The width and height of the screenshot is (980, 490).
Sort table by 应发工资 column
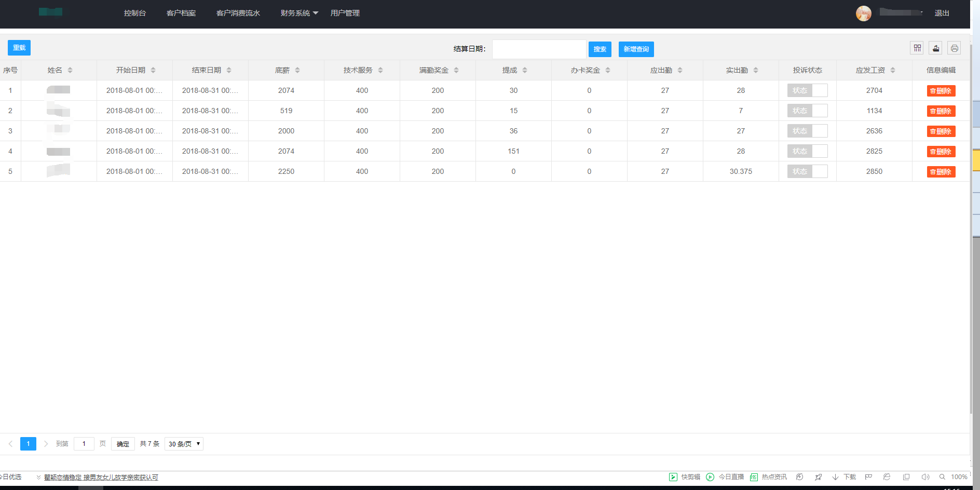click(893, 70)
